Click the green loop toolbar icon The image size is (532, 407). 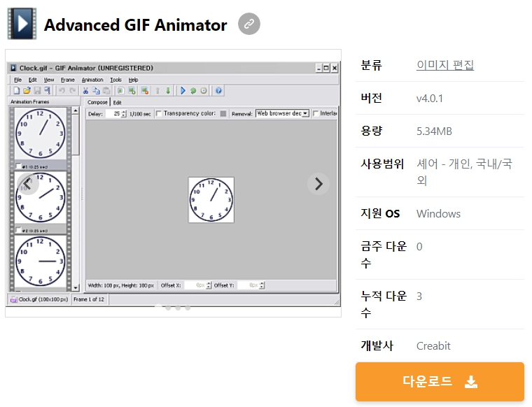pyautogui.click(x=193, y=90)
